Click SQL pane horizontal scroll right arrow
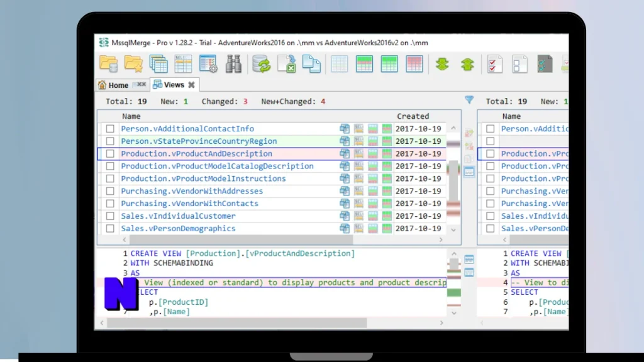 coord(441,323)
